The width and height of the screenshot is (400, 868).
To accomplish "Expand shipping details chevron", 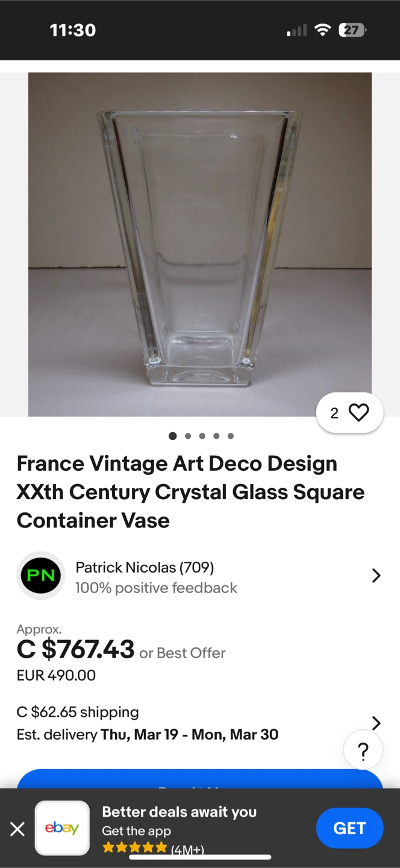I will [x=376, y=723].
